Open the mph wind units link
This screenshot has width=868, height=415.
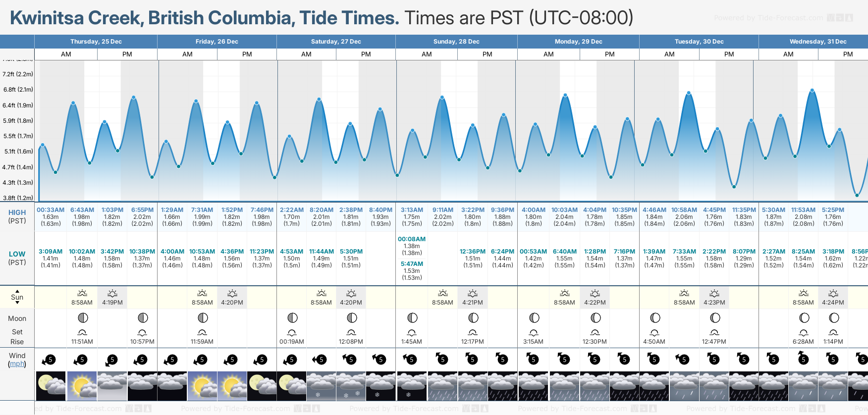(17, 364)
